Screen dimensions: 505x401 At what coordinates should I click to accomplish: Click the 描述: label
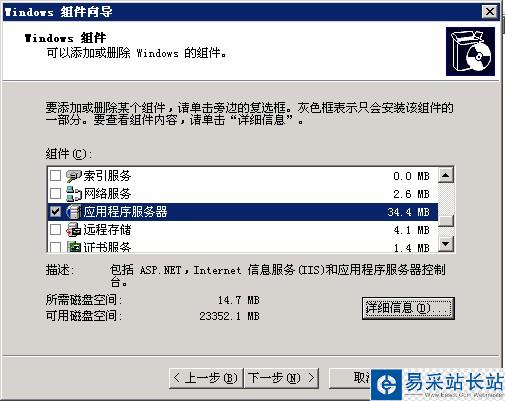pos(60,270)
